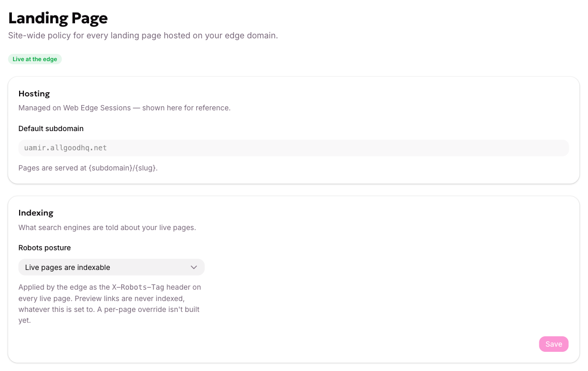588x371 pixels.
Task: Click the 'Robots posture' label
Action: tap(45, 248)
